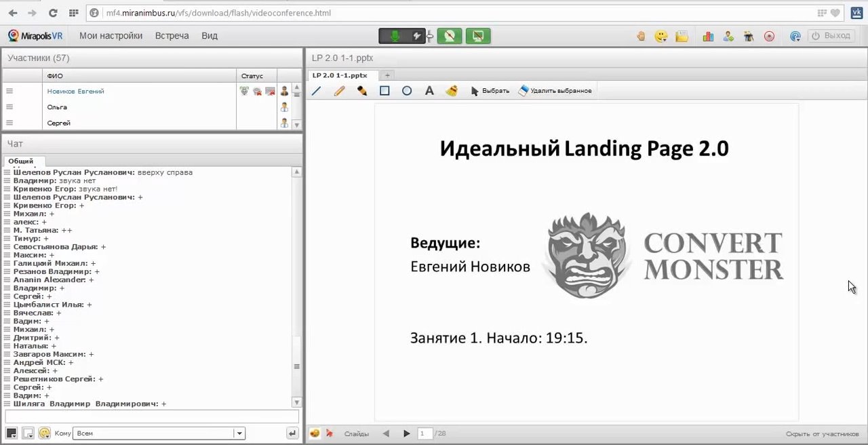Click Сергей's participant role avatar icon

click(x=284, y=123)
